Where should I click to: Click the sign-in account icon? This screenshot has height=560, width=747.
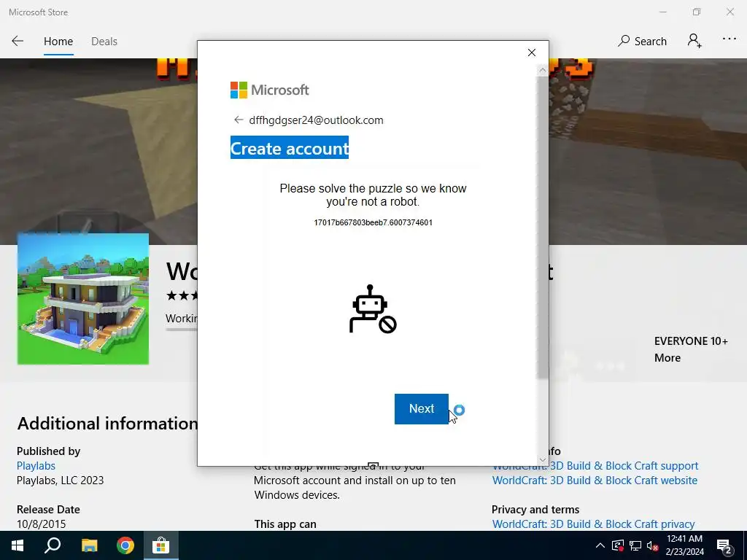pyautogui.click(x=694, y=41)
